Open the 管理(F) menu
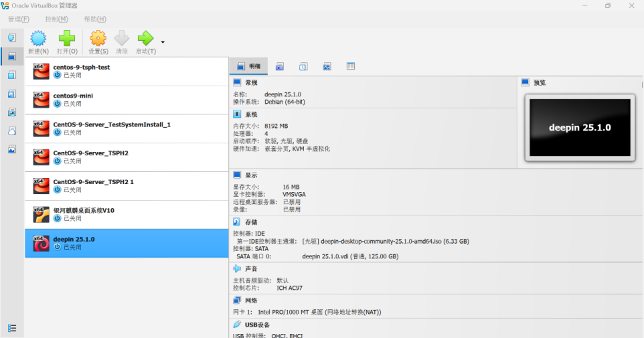The height and width of the screenshot is (338, 644). (x=19, y=19)
